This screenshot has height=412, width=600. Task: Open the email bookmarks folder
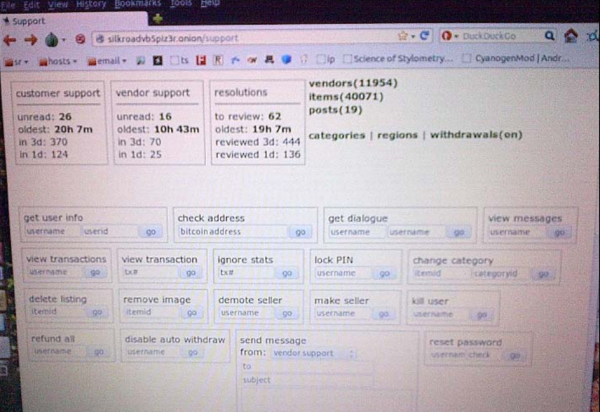107,61
